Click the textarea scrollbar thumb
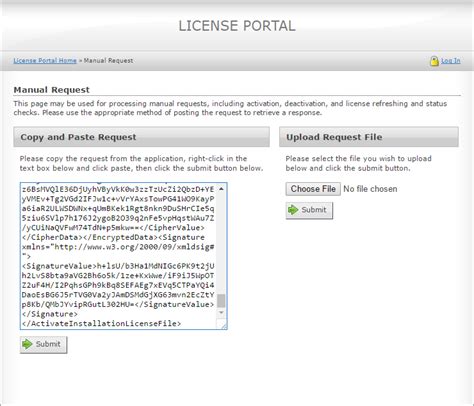Screen dimensions: 474x406 [x=221, y=300]
